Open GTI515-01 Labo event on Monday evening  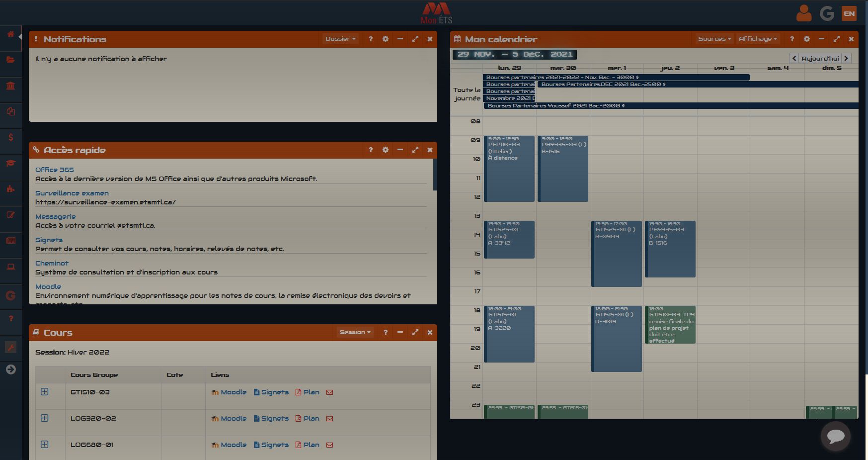[x=509, y=334]
